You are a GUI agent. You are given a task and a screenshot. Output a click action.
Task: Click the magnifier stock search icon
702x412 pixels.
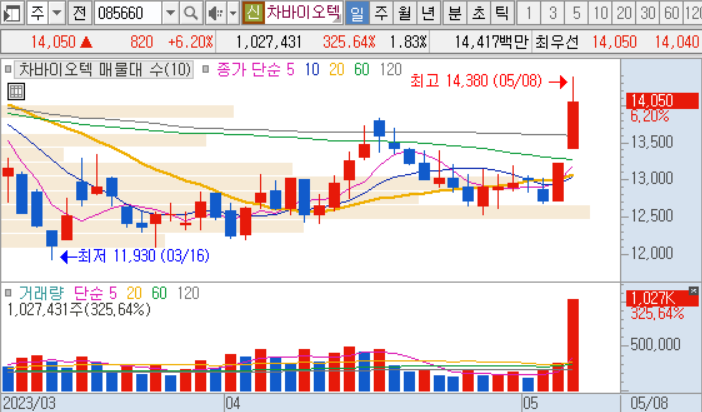(191, 13)
